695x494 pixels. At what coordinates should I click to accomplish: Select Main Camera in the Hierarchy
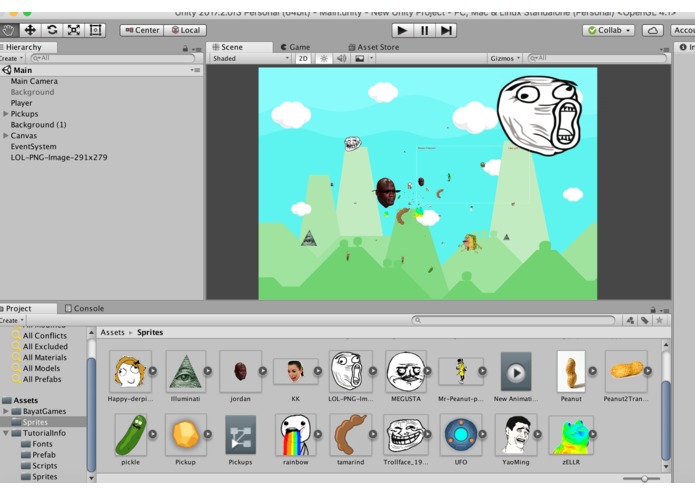pyautogui.click(x=34, y=81)
